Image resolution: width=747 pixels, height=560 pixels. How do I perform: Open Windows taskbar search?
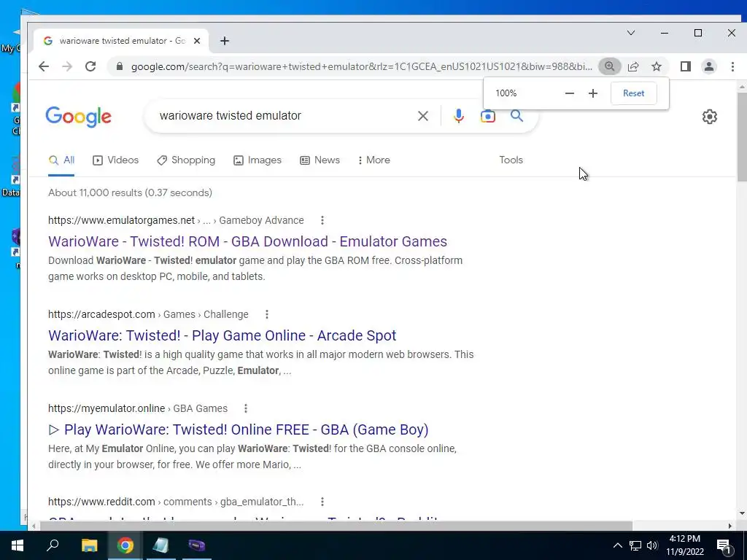click(x=53, y=545)
